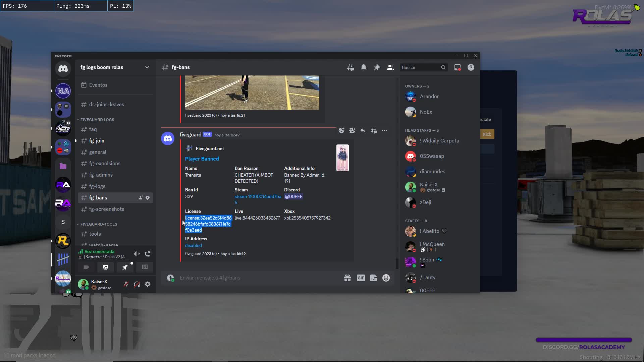The height and width of the screenshot is (362, 644).
Task: Hang up the voice call
Action: (148, 253)
